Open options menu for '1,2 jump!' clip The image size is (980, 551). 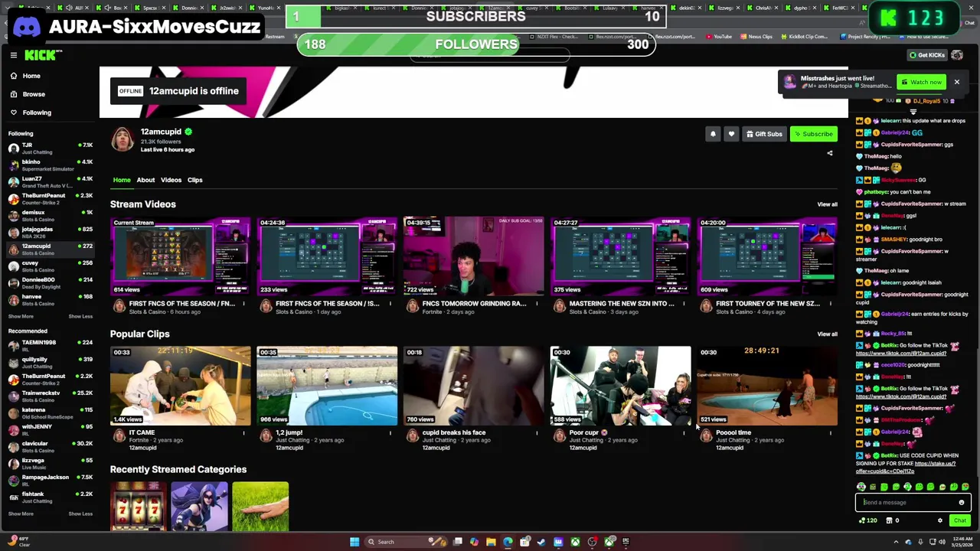(390, 433)
